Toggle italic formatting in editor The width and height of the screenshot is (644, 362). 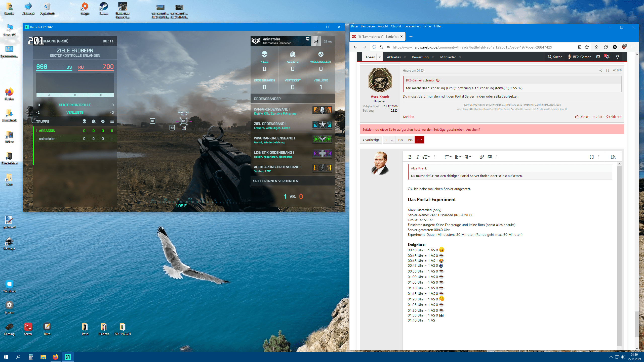pyautogui.click(x=418, y=157)
